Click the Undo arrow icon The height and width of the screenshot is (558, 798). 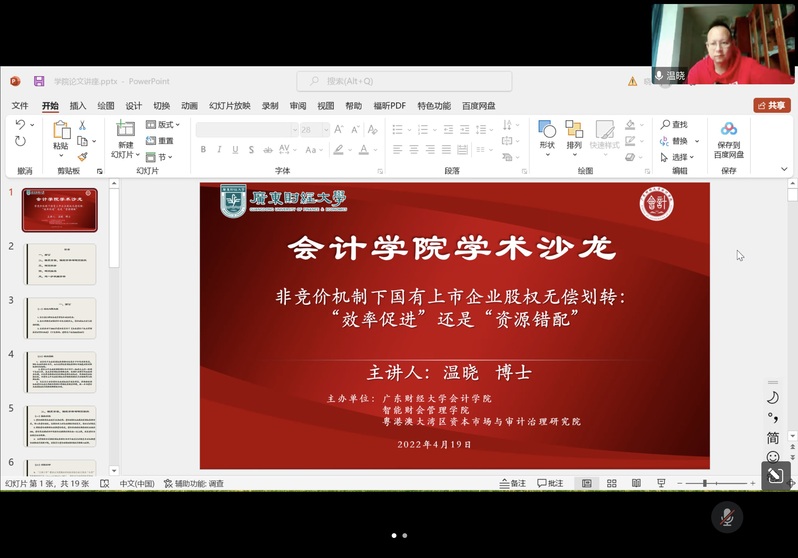click(21, 125)
